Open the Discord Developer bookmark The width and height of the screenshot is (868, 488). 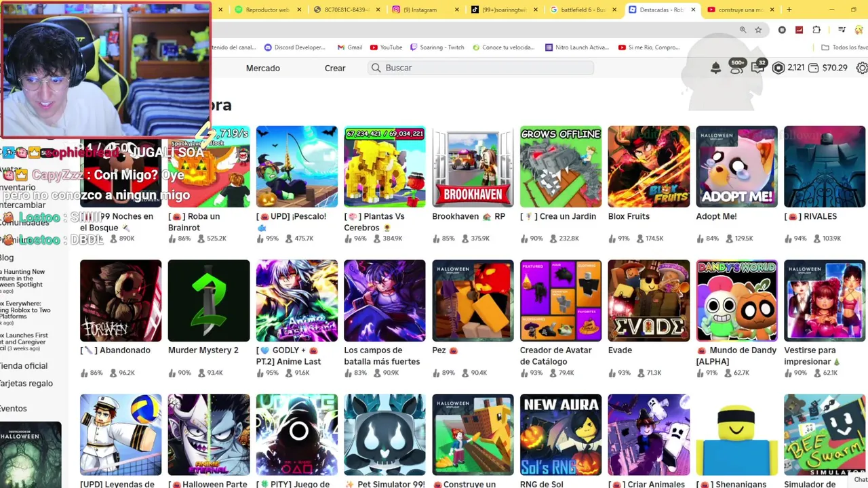295,47
